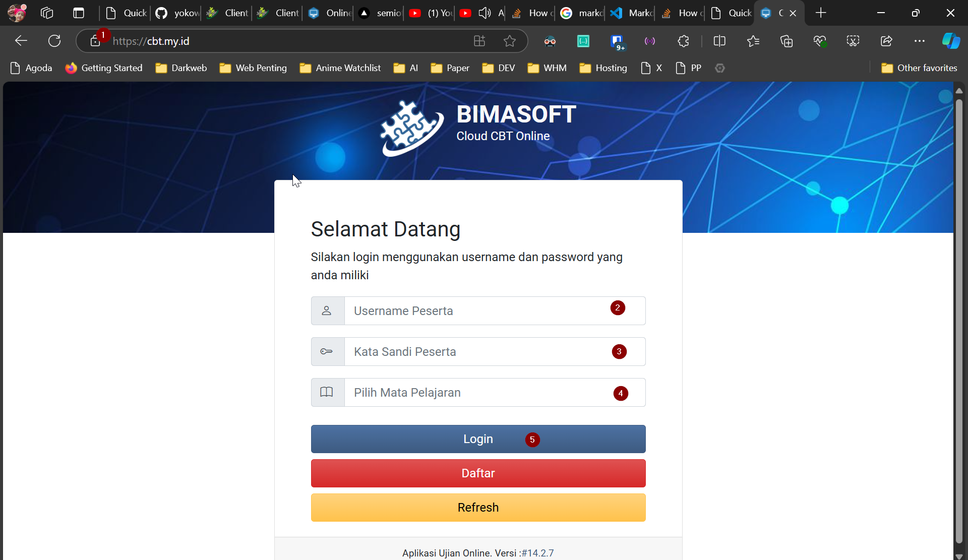This screenshot has width=968, height=560.
Task: Open Collections icon in toolbar
Action: click(786, 41)
